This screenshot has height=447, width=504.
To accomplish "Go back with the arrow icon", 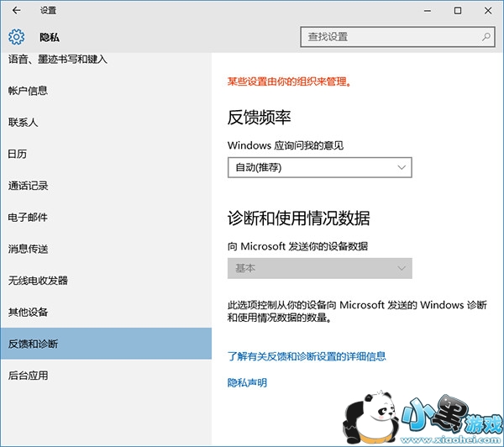I will coord(16,10).
